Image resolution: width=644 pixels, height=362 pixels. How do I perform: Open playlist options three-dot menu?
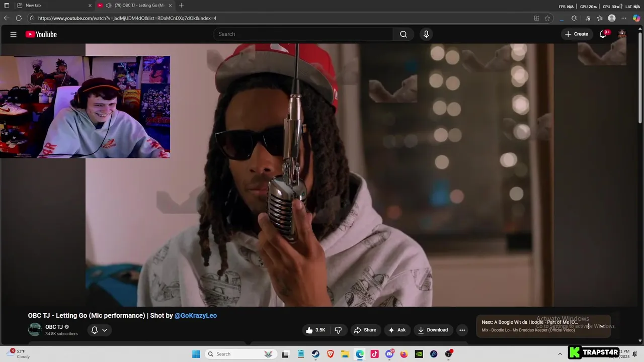(x=589, y=326)
